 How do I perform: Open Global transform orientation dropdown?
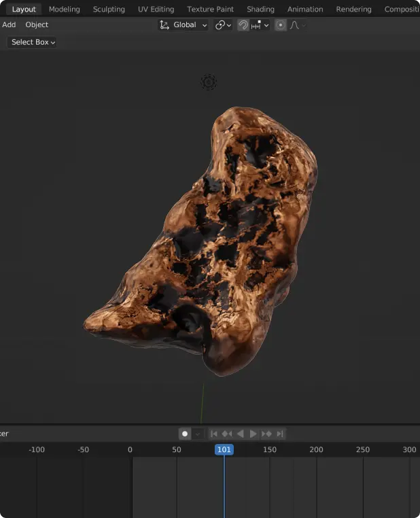183,25
